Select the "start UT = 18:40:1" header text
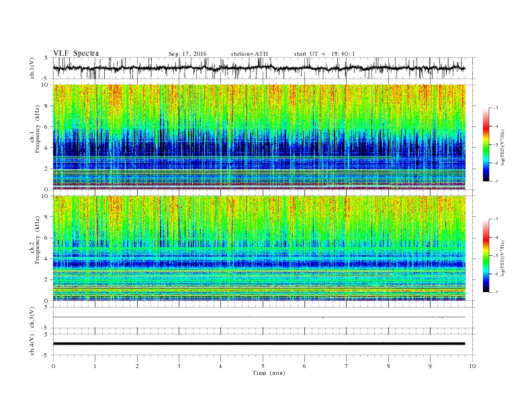The width and height of the screenshot is (532, 411). 324,54
